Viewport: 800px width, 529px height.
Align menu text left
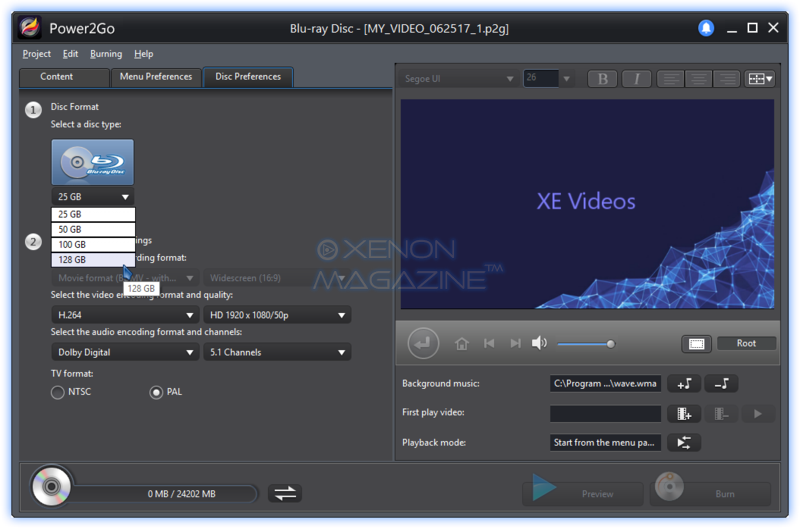pyautogui.click(x=670, y=79)
